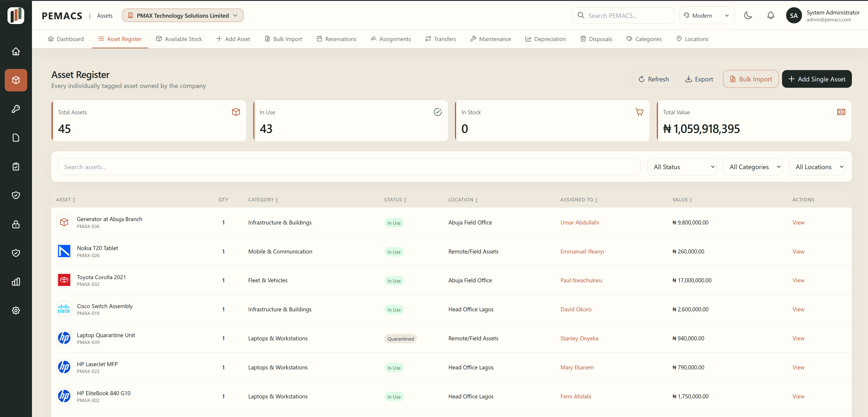Click asset name HP EliteBook 840 G10
Screen dimensions: 868x417
(103, 393)
